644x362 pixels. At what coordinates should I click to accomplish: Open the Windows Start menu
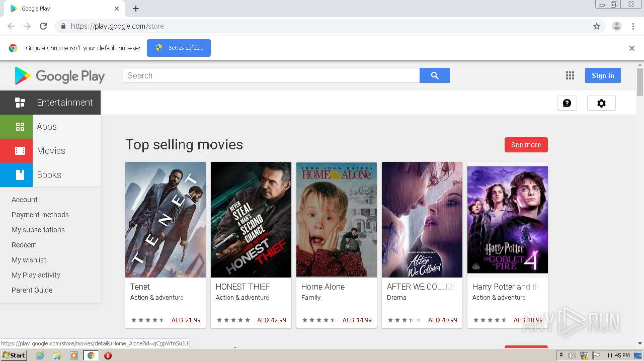coord(14,355)
